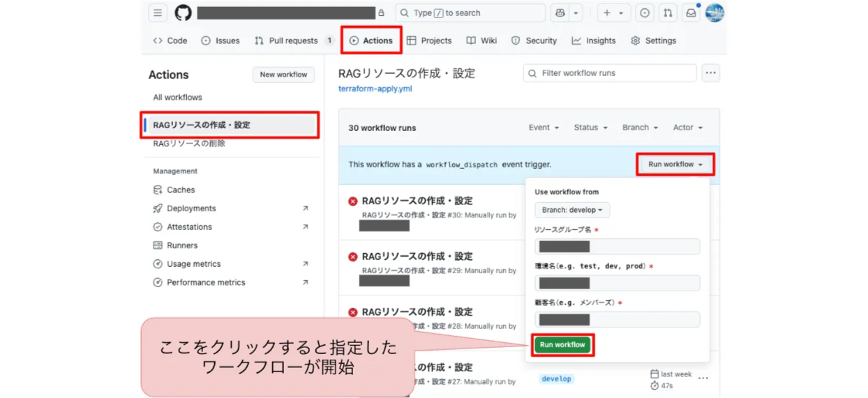The image size is (868, 398).
Task: Open the Actor filter dropdown
Action: pyautogui.click(x=687, y=128)
